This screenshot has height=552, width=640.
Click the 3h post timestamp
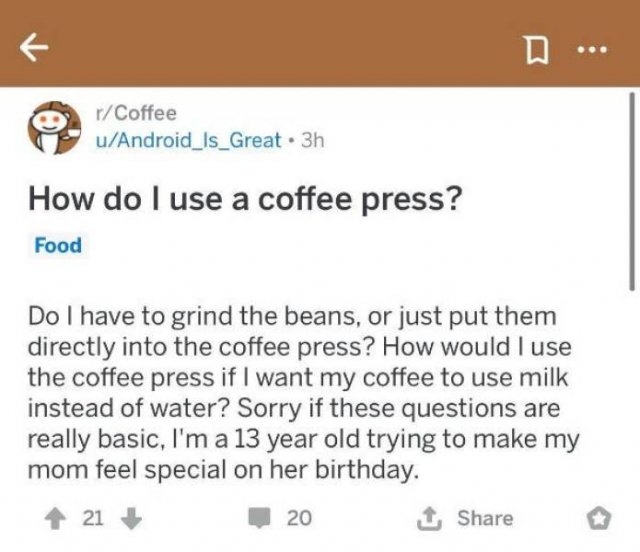[312, 140]
